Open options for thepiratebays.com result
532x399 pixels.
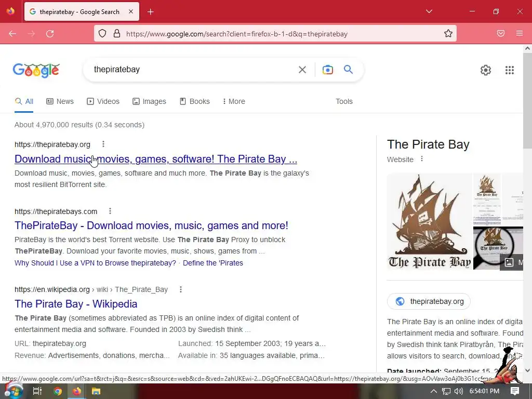point(110,211)
